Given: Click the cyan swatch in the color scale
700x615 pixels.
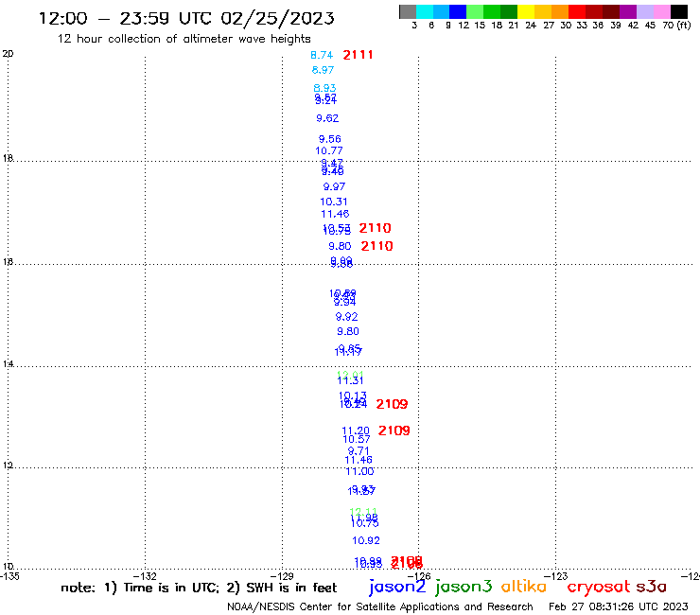Looking at the screenshot, I should [425, 11].
